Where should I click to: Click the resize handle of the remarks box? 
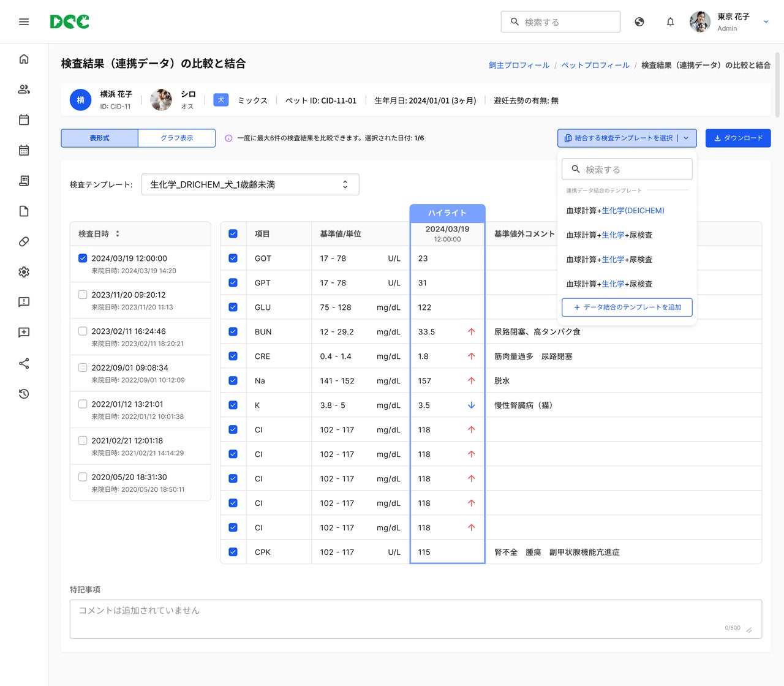pyautogui.click(x=749, y=630)
